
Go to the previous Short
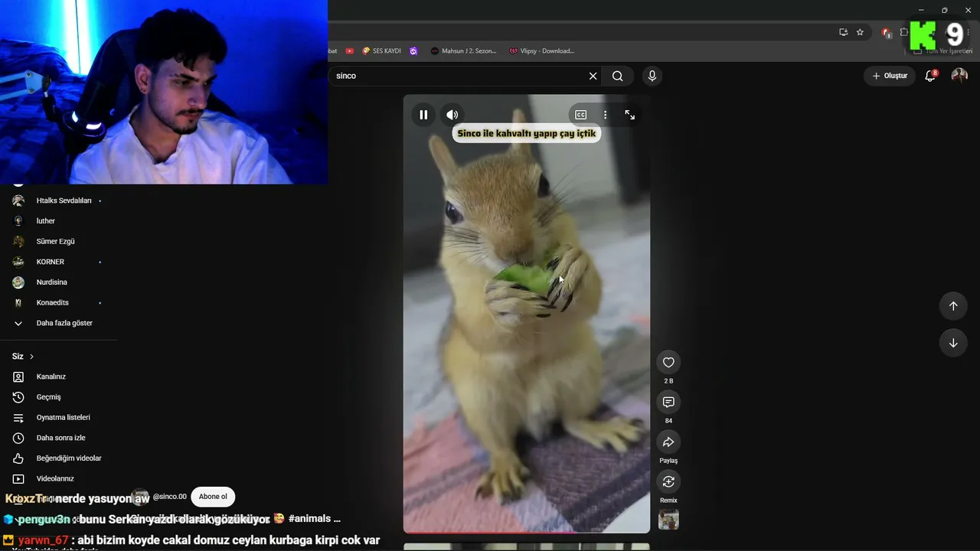click(x=953, y=306)
